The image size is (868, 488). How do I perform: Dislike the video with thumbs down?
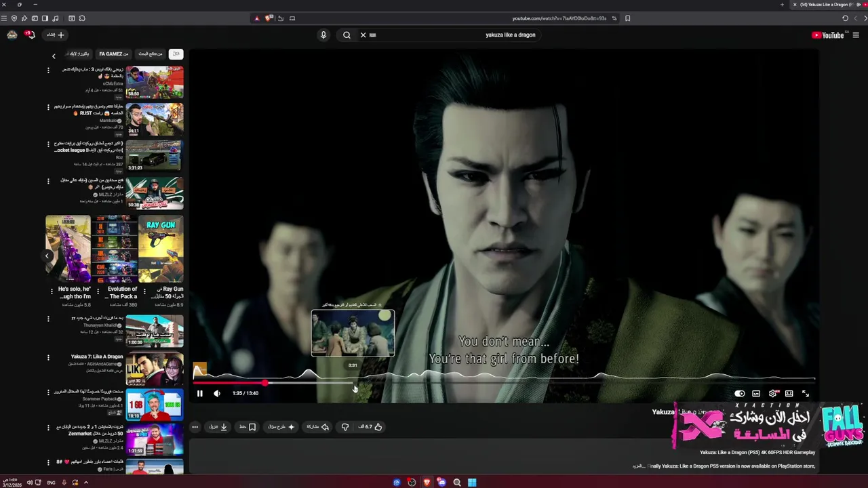(345, 427)
